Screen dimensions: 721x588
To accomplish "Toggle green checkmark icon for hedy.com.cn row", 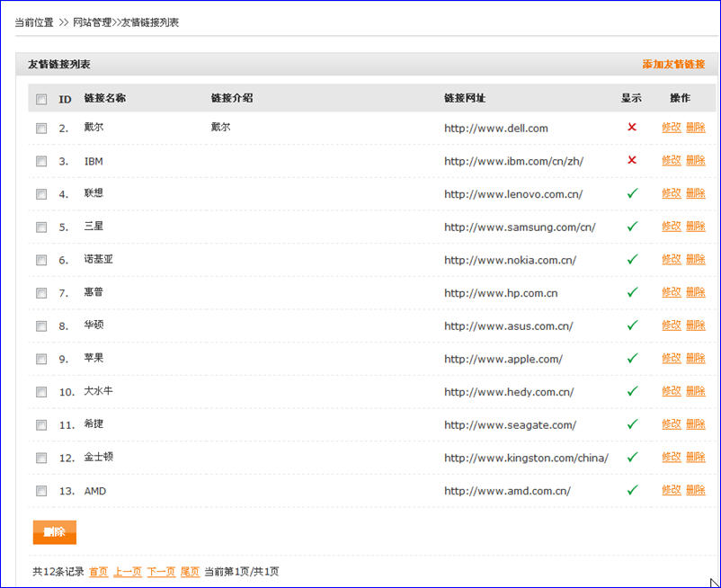I will click(633, 391).
